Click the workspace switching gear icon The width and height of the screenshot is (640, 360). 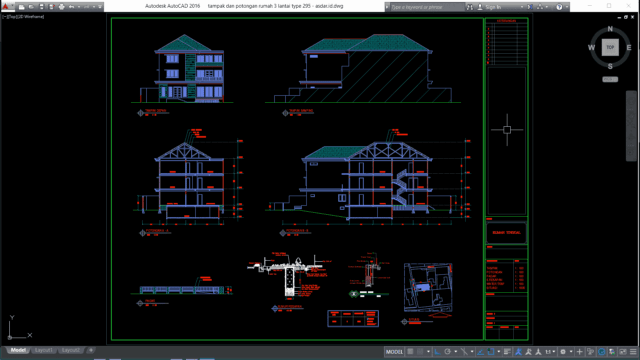(563, 352)
